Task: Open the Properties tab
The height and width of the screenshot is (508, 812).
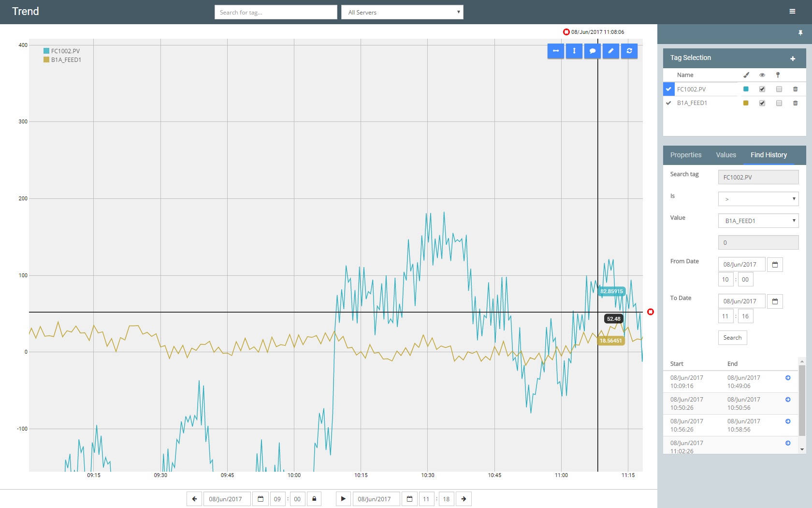Action: coord(685,155)
